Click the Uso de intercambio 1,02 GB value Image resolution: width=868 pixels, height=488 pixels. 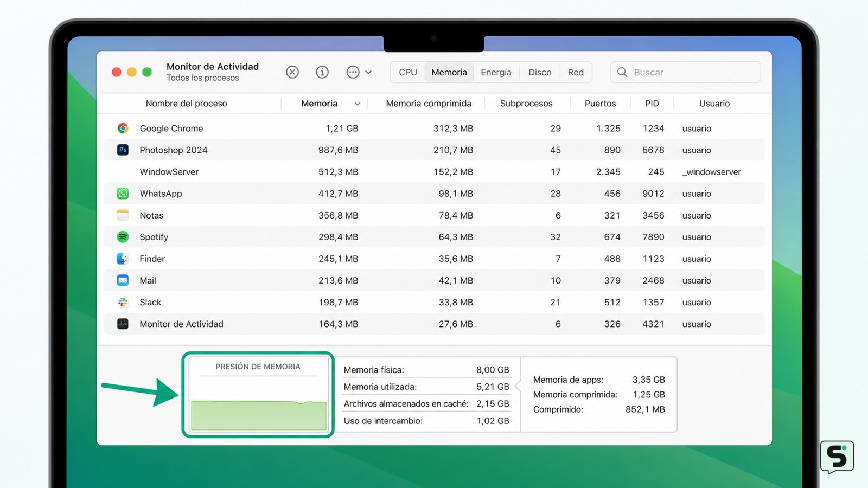pyautogui.click(x=493, y=421)
